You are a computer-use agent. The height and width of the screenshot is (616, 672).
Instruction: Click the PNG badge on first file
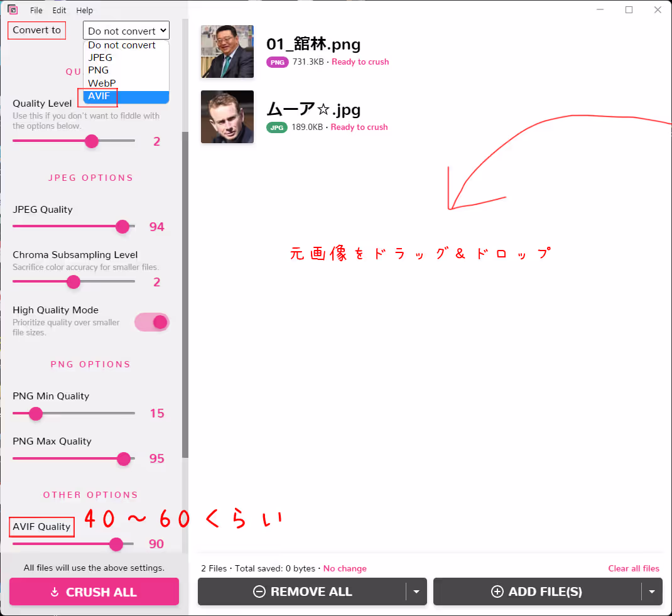[x=276, y=62]
